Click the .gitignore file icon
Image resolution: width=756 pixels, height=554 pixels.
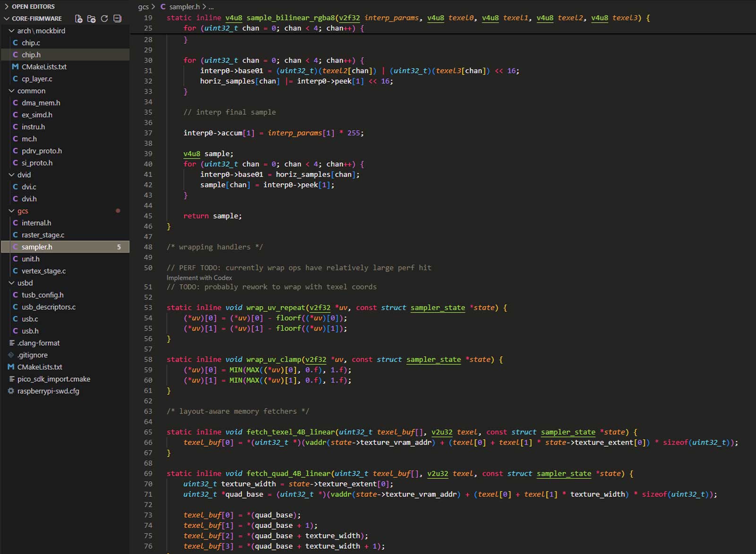pyautogui.click(x=11, y=355)
